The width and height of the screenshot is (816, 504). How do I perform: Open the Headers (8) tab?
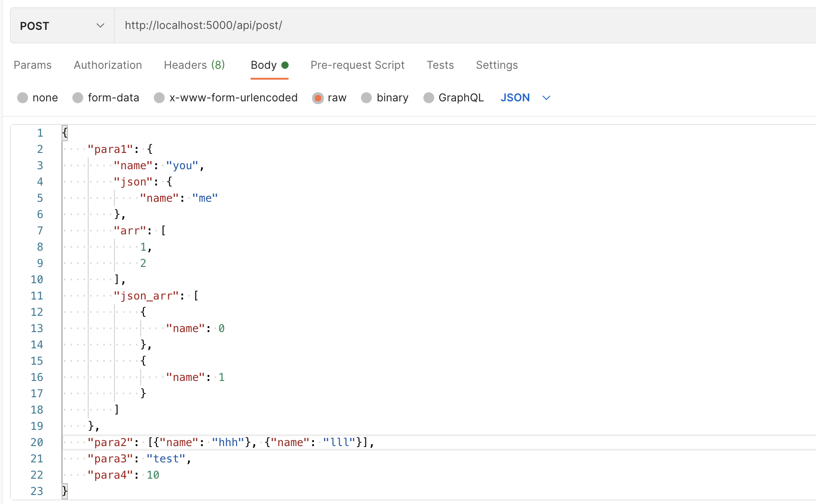[194, 65]
